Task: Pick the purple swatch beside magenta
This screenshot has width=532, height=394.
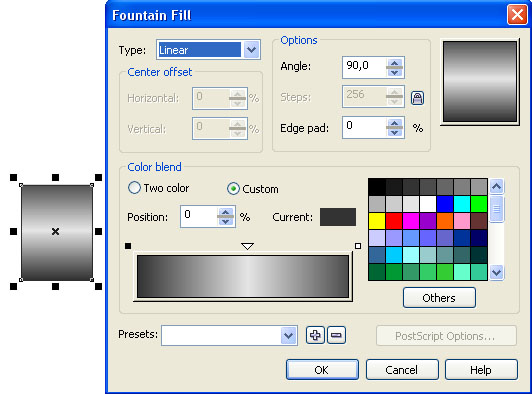Action: point(428,221)
